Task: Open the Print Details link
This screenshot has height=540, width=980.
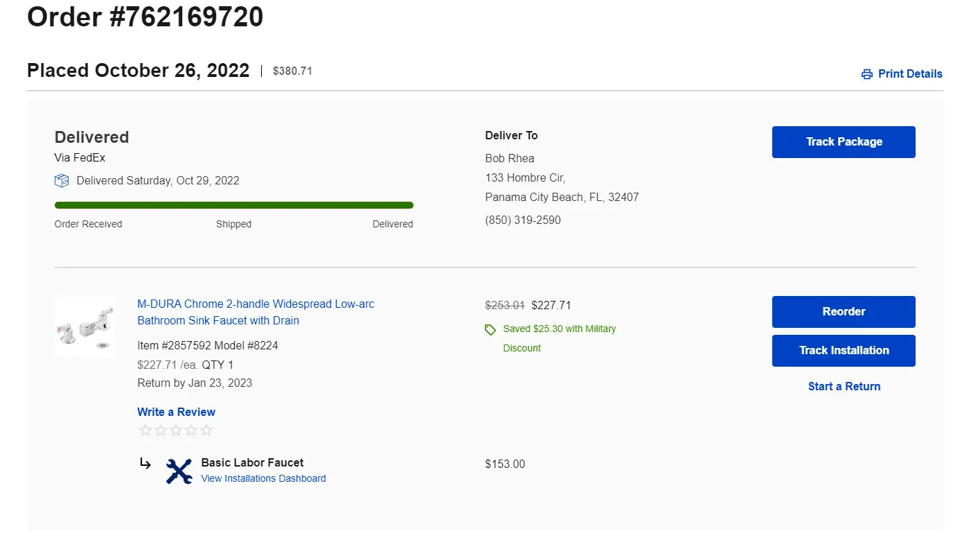Action: tap(909, 74)
